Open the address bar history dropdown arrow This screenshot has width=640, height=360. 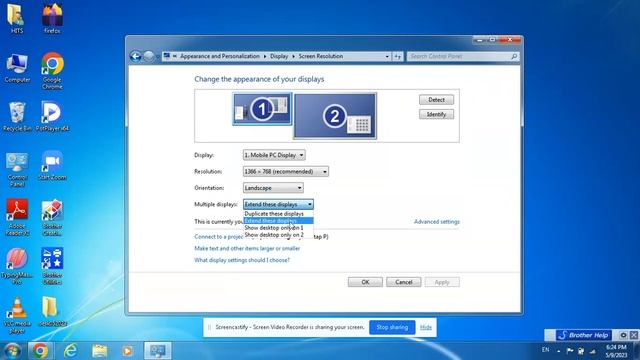(x=387, y=56)
